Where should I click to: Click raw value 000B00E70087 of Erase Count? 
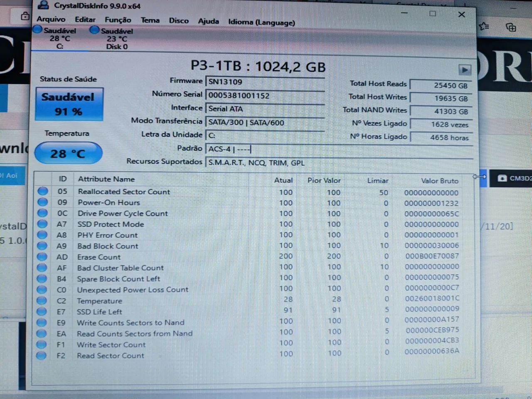[x=432, y=256]
